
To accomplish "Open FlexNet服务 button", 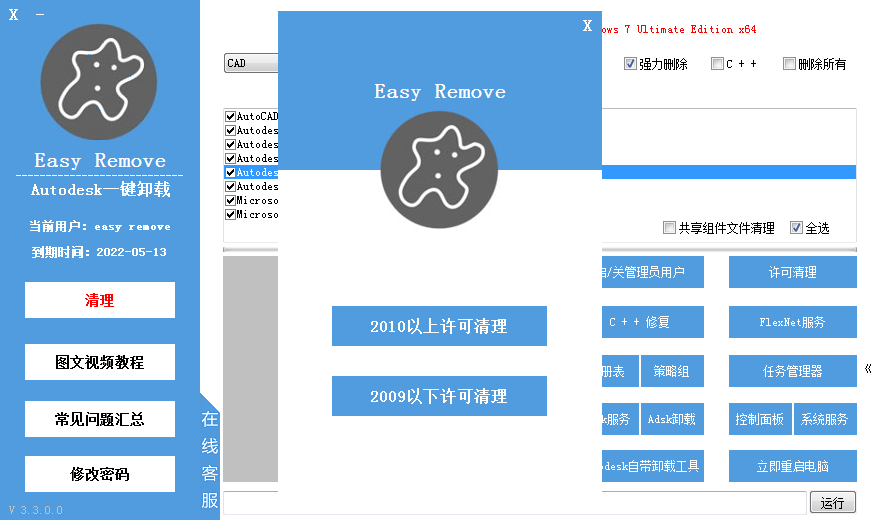I will click(792, 322).
